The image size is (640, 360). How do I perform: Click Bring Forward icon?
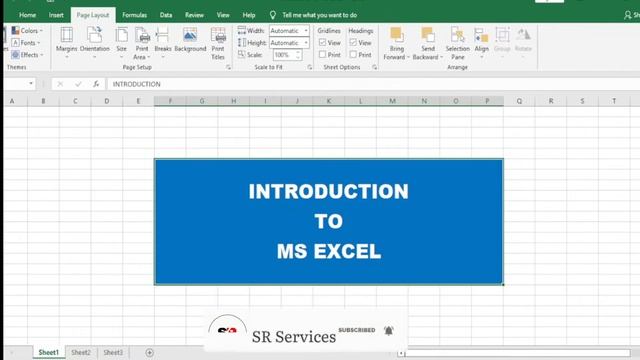click(396, 35)
